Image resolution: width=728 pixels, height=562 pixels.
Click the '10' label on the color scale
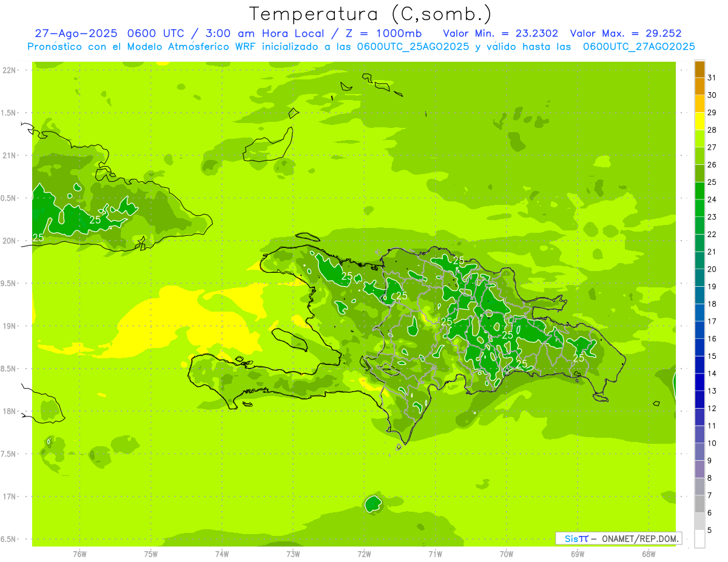[x=712, y=443]
